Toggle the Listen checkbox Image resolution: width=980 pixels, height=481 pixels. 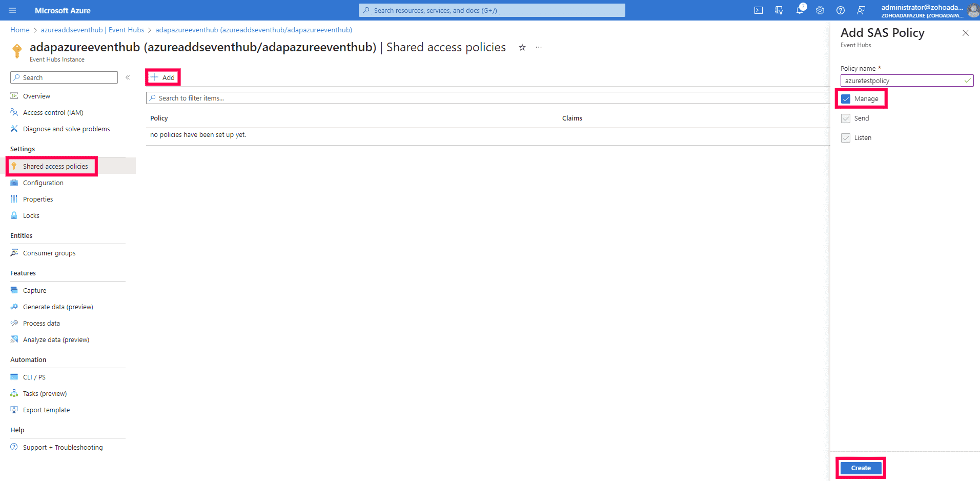click(846, 138)
